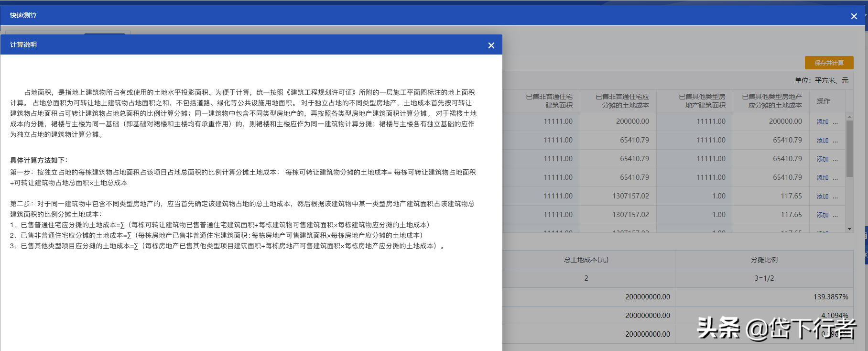Click 200000.00 under 已售非普通住宅应分摊的土地成本
The height and width of the screenshot is (351, 868).
[x=632, y=121]
